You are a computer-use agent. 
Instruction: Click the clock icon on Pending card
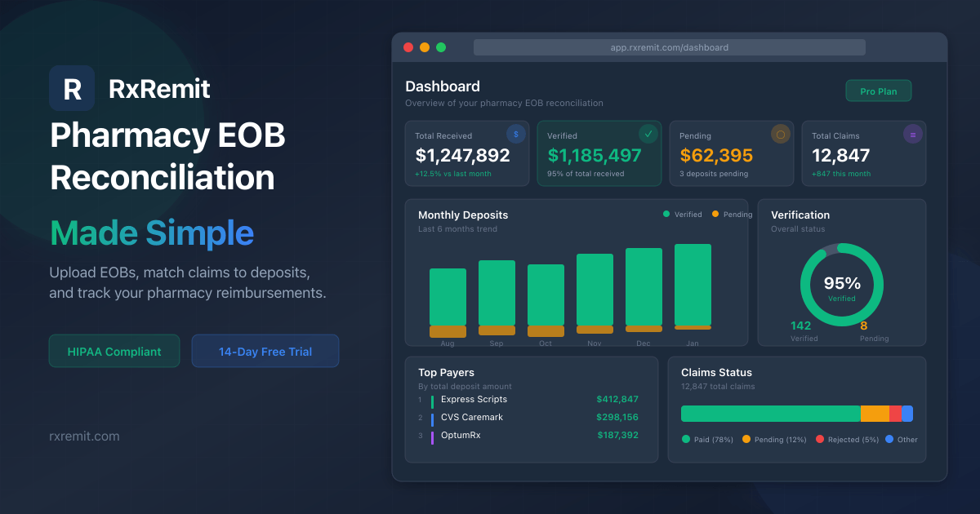781,134
